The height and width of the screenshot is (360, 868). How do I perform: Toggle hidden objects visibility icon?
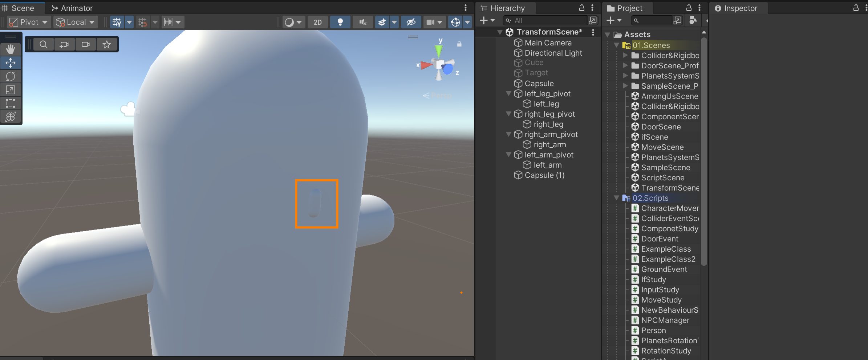pos(411,22)
